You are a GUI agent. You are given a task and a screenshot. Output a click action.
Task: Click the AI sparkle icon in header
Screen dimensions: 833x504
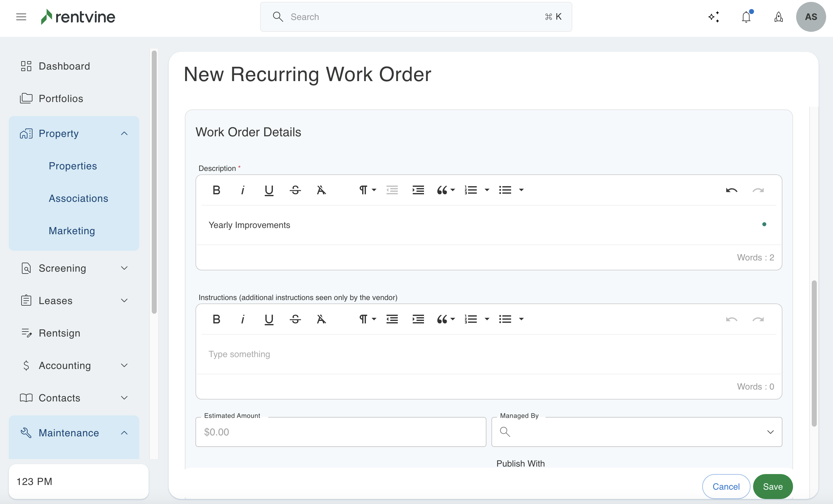(x=714, y=17)
